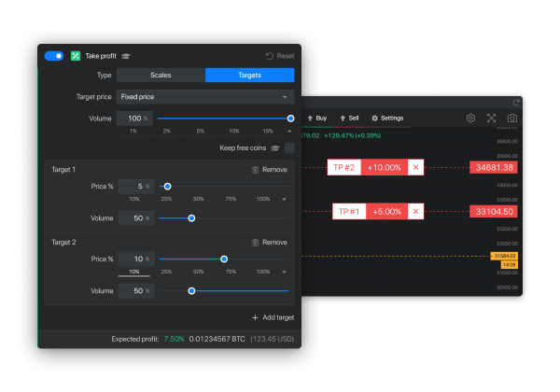
Task: Check the Keep free coins box
Action: (x=289, y=147)
